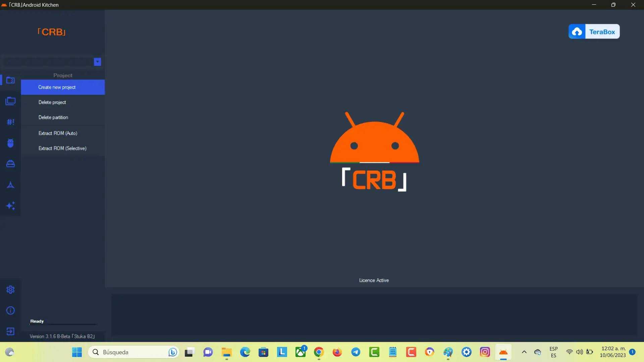Click the sparkles tool icon in sidebar

[10, 206]
